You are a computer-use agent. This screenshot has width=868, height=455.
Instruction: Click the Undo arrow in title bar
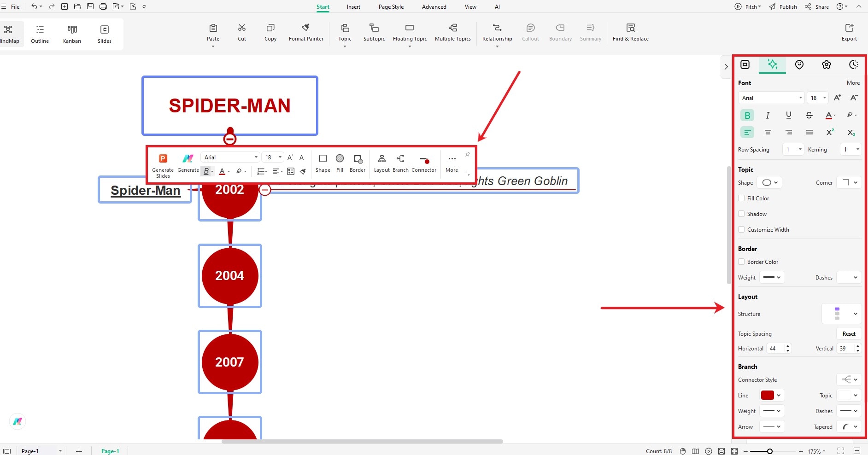point(34,6)
